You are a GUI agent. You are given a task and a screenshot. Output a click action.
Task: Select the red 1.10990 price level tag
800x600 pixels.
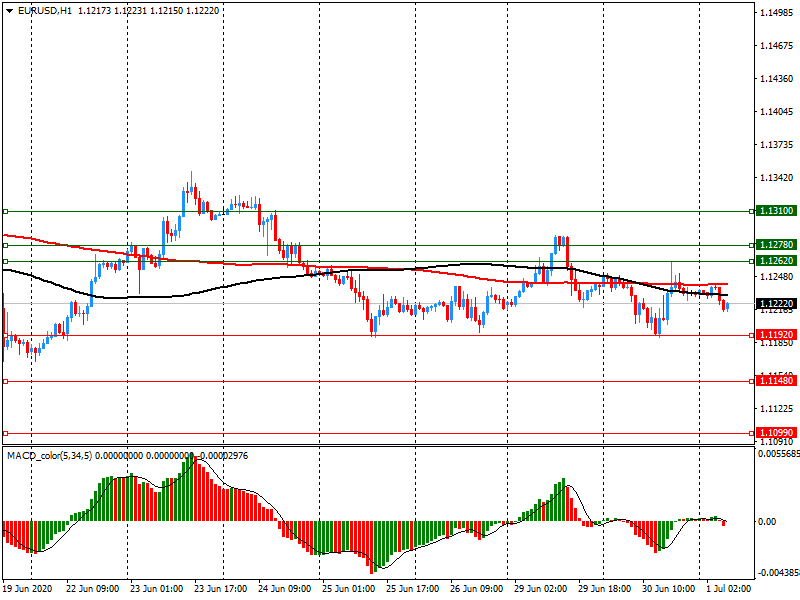(777, 433)
